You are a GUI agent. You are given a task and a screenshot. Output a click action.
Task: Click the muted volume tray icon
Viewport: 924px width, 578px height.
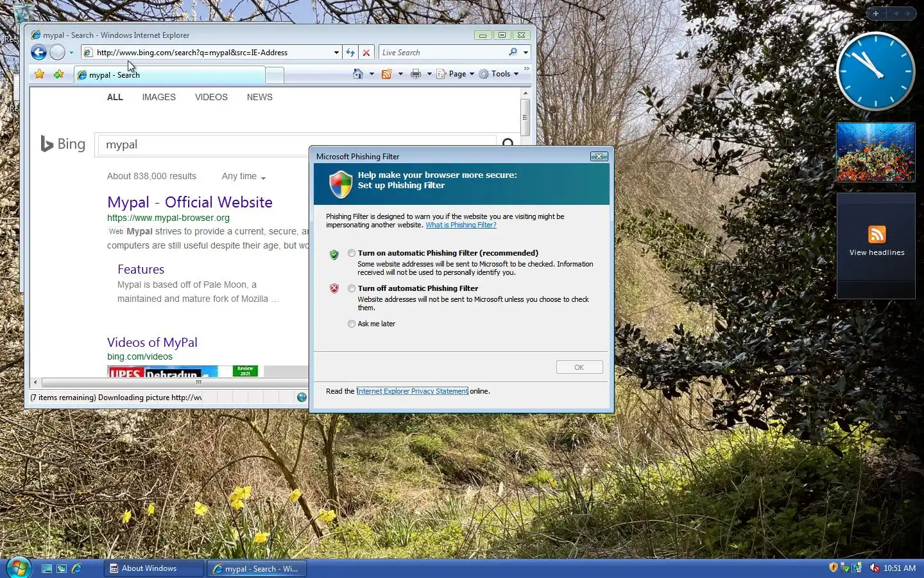click(x=874, y=568)
